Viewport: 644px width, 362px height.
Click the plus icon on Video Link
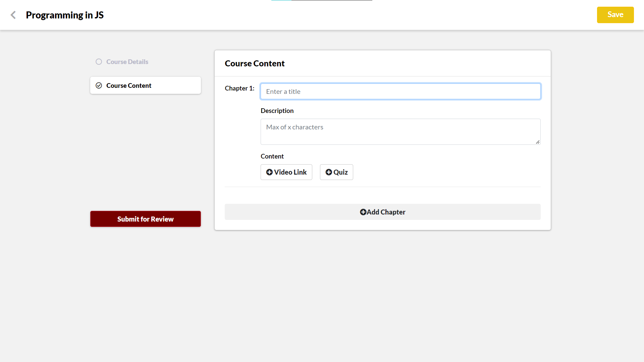pyautogui.click(x=269, y=172)
